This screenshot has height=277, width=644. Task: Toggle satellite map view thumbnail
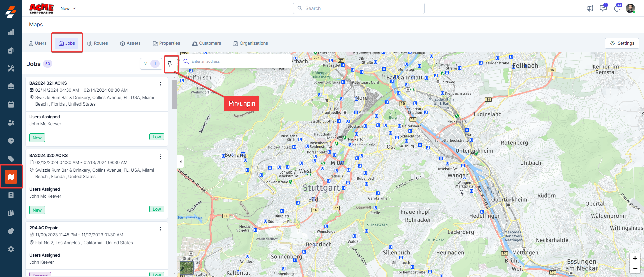pos(187,268)
